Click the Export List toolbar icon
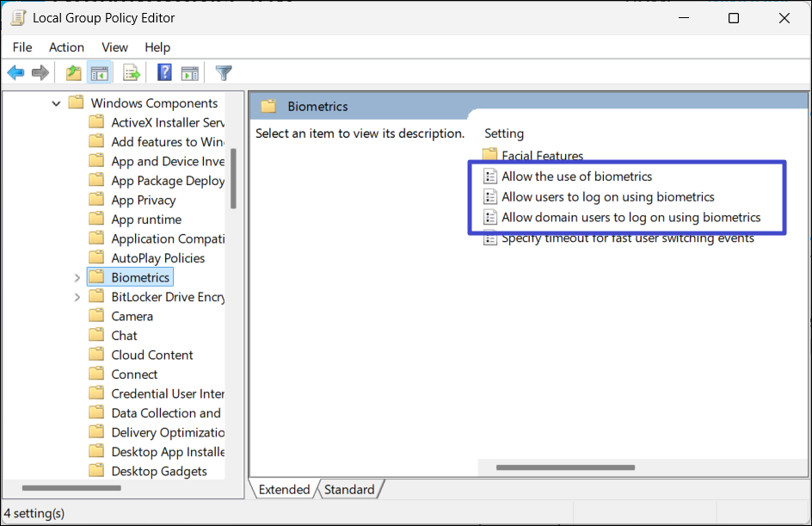This screenshot has height=526, width=812. (132, 73)
